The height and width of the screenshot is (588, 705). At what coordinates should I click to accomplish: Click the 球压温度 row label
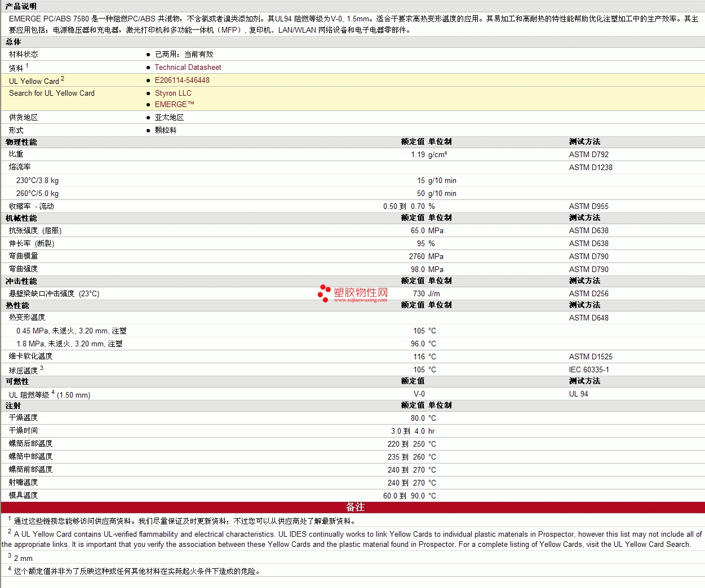pyautogui.click(x=26, y=370)
